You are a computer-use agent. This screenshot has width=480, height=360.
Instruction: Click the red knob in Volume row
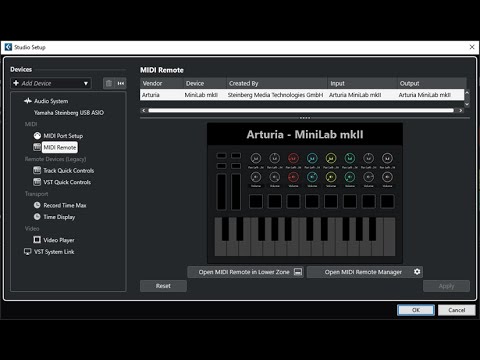[293, 177]
